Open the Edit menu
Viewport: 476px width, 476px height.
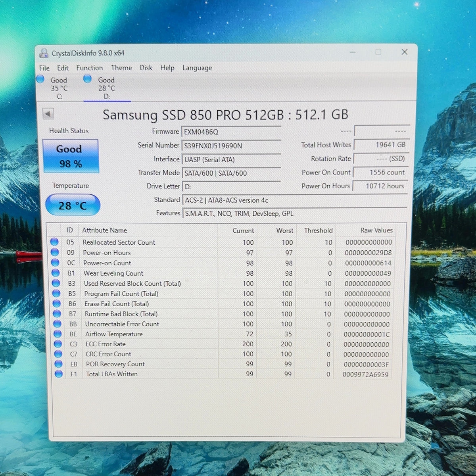point(63,68)
